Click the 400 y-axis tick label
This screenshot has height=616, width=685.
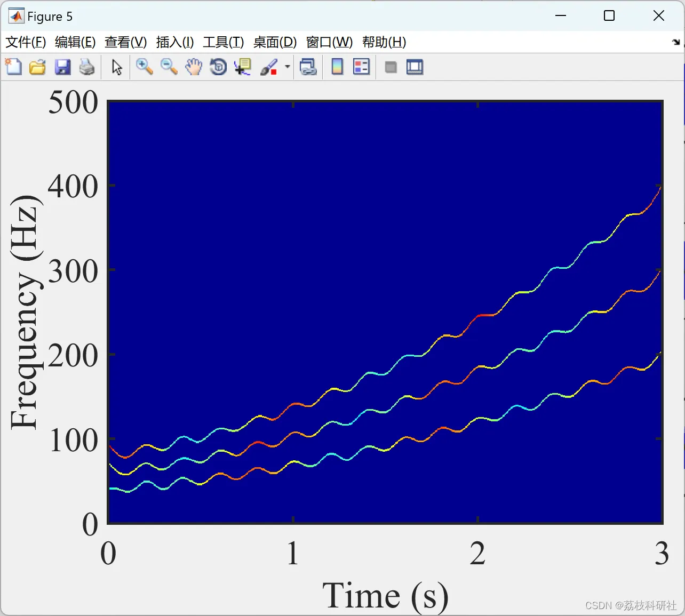click(73, 187)
